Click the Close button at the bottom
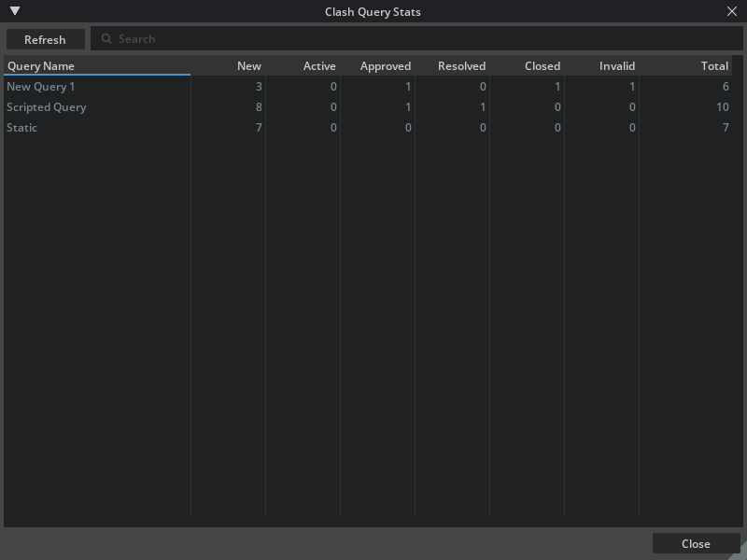 click(696, 543)
